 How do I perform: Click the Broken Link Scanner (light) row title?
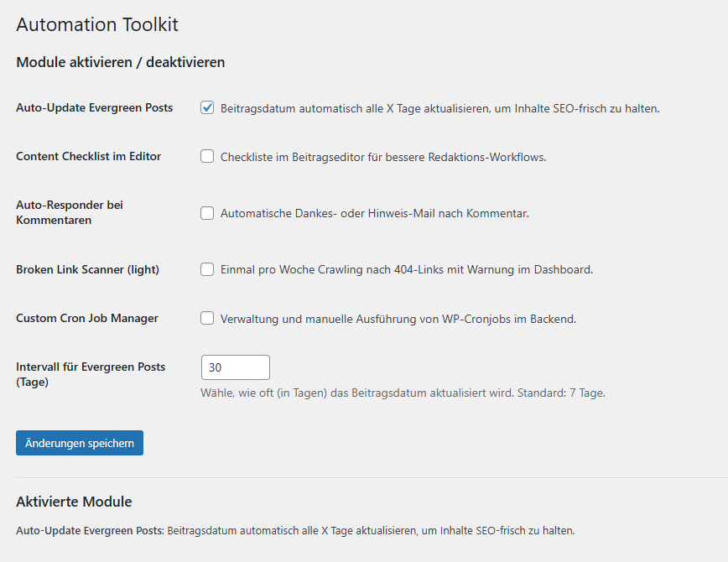click(x=87, y=269)
